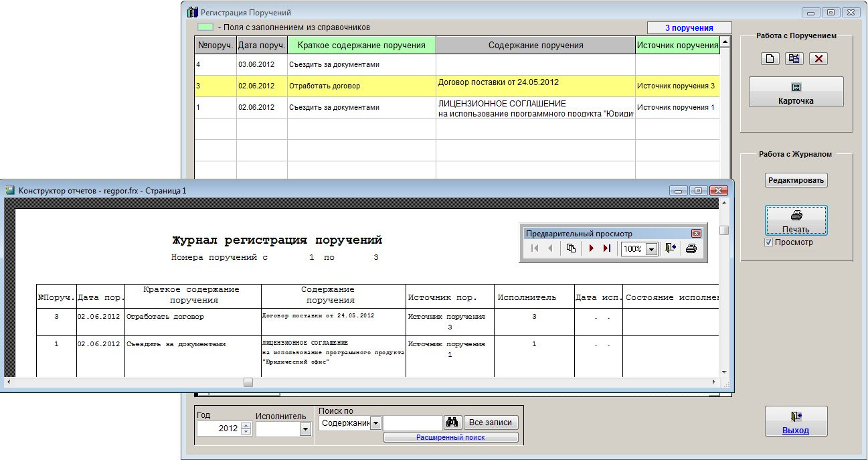This screenshot has height=460, width=868.
Task: Print report via preview toolbar printer icon
Action: 691,248
